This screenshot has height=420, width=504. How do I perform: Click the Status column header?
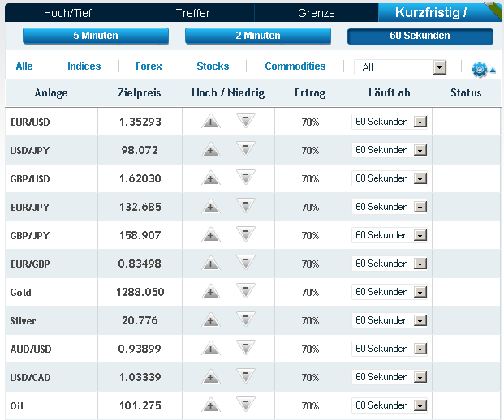[466, 92]
